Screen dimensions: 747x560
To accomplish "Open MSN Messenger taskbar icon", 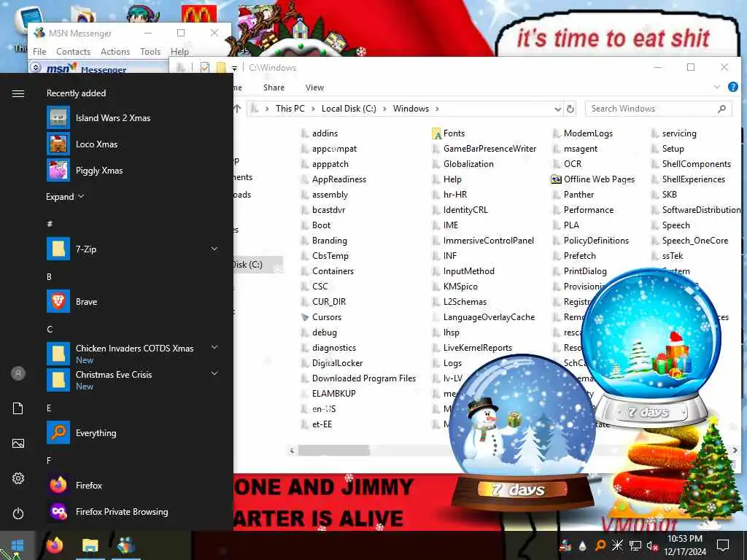I will pyautogui.click(x=125, y=545).
